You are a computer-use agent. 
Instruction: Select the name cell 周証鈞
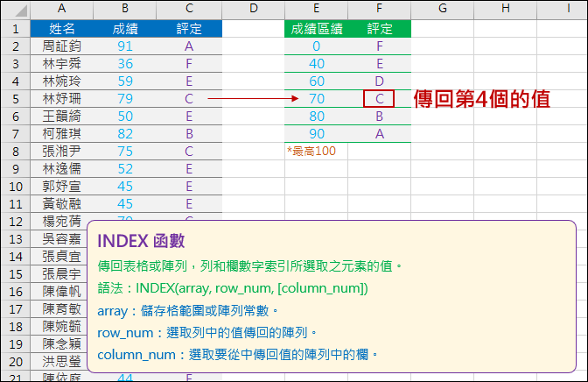(61, 46)
